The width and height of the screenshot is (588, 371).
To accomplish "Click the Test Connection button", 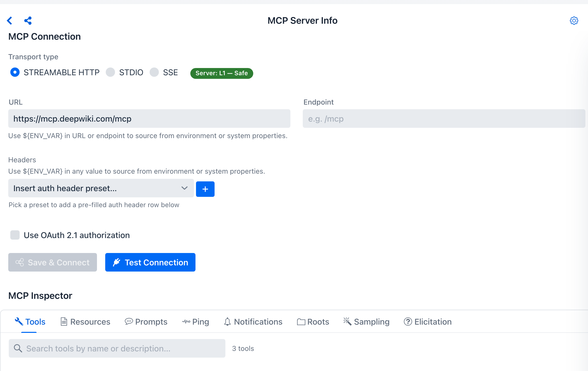I will coord(150,262).
